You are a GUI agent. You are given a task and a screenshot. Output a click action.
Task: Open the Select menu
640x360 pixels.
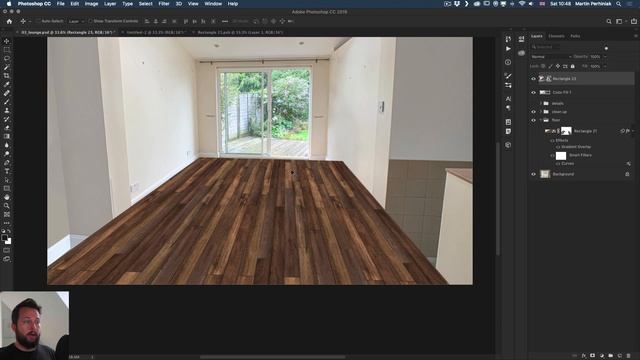(x=145, y=4)
